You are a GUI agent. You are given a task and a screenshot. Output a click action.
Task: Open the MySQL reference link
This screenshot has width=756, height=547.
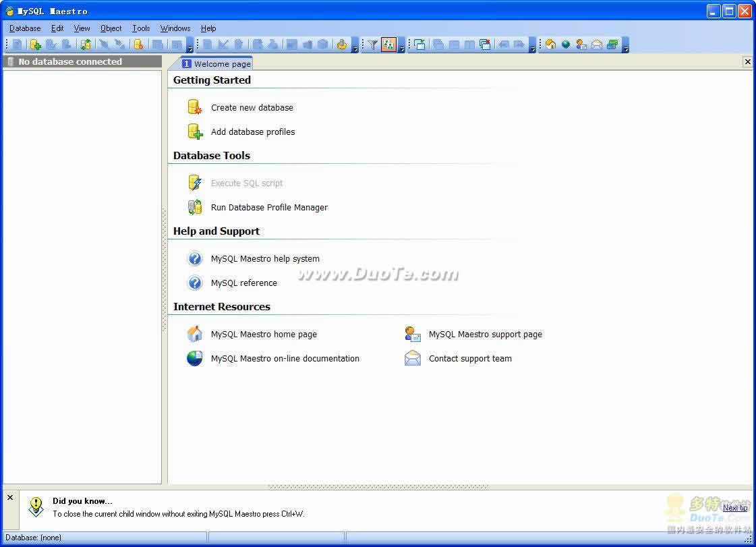(x=244, y=283)
